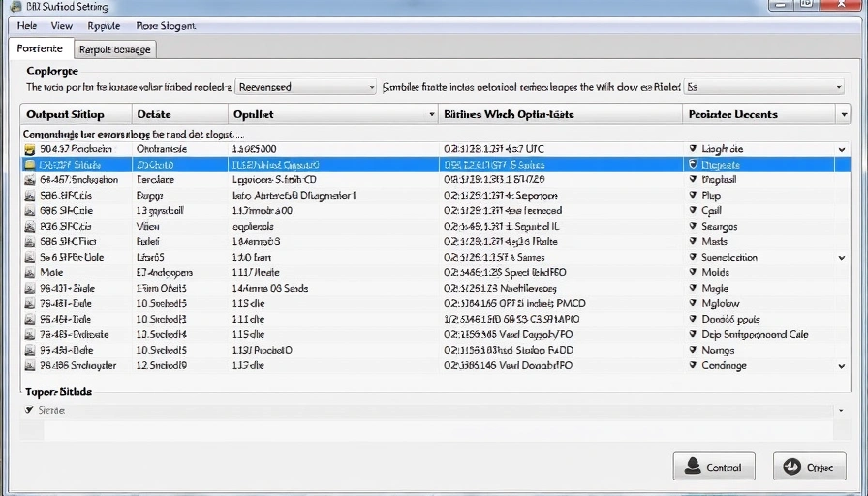Image resolution: width=868 pixels, height=496 pixels.
Task: Toggle the checkbox next to 'Plup'
Action: click(x=692, y=196)
